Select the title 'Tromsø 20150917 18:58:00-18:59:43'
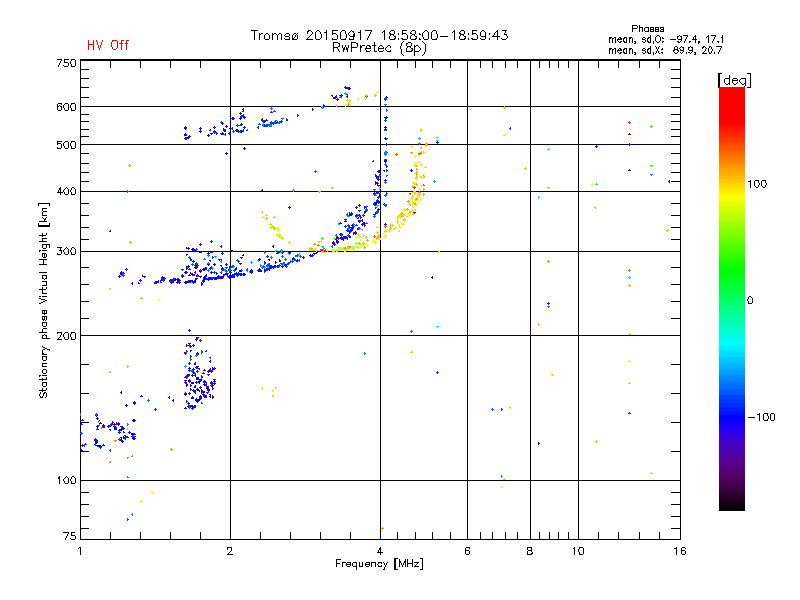 pyautogui.click(x=379, y=35)
